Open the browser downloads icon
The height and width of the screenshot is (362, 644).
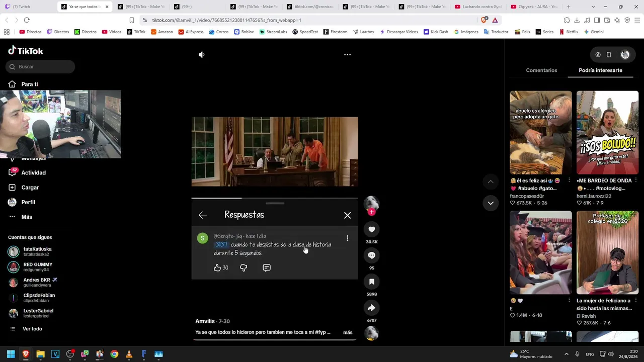click(x=577, y=20)
